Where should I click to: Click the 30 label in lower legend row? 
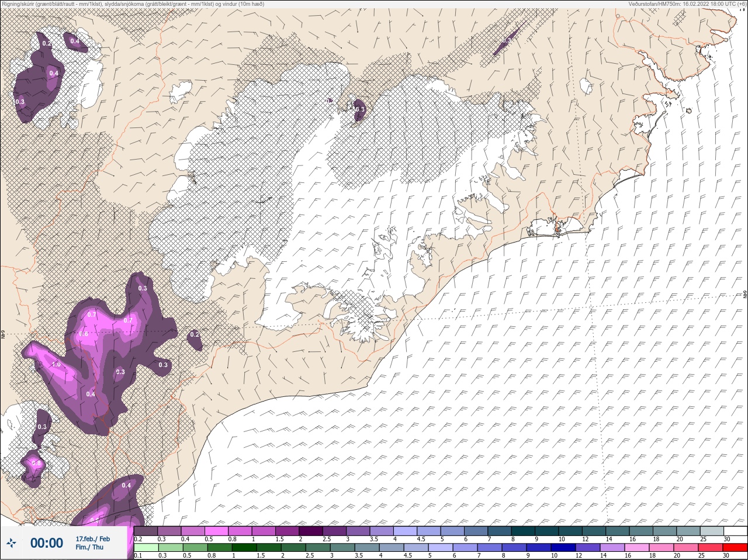tap(726, 555)
